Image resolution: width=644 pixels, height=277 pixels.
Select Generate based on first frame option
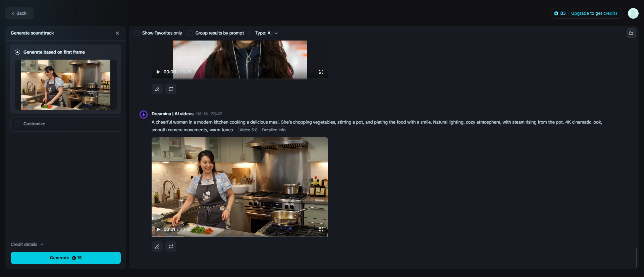click(17, 52)
